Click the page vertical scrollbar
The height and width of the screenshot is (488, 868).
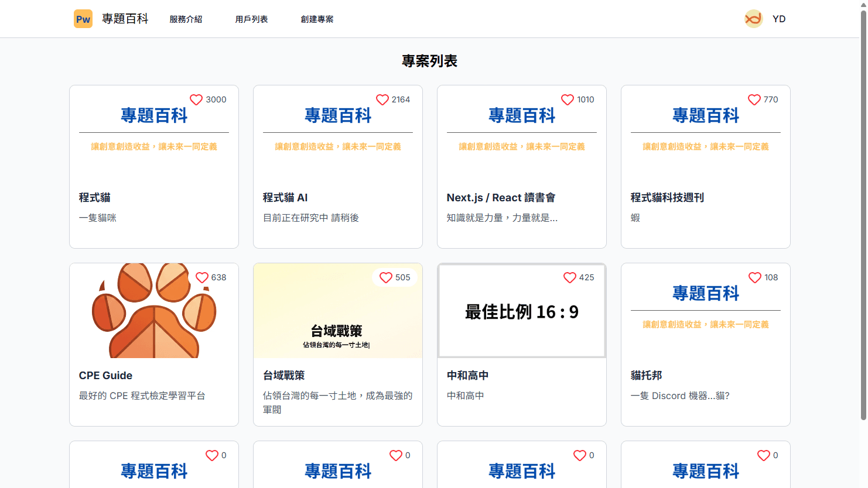(x=863, y=216)
